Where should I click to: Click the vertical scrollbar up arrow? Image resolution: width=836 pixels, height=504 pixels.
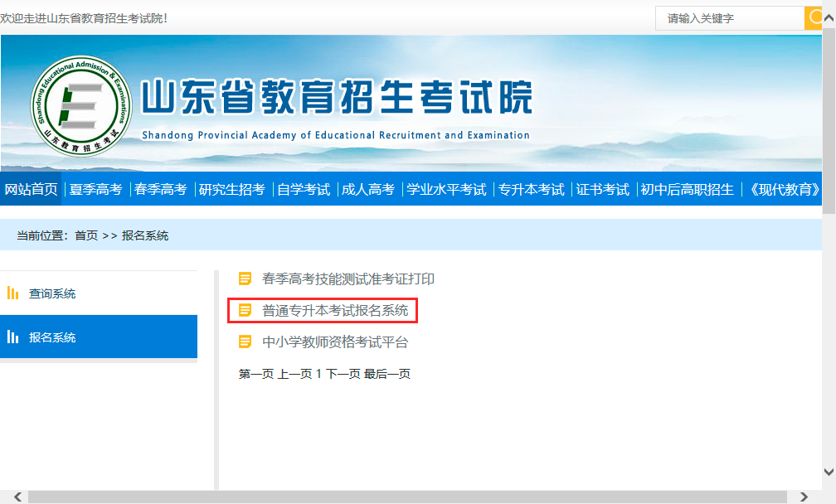pyautogui.click(x=829, y=18)
